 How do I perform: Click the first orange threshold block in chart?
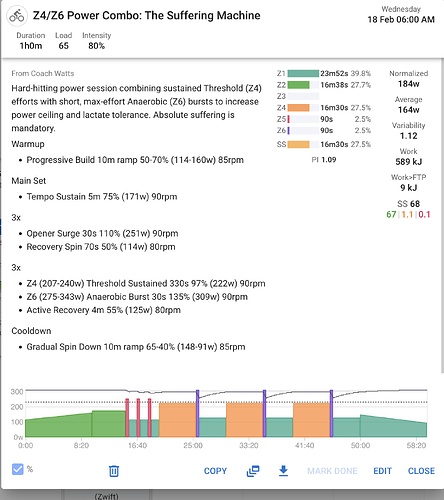point(178,420)
